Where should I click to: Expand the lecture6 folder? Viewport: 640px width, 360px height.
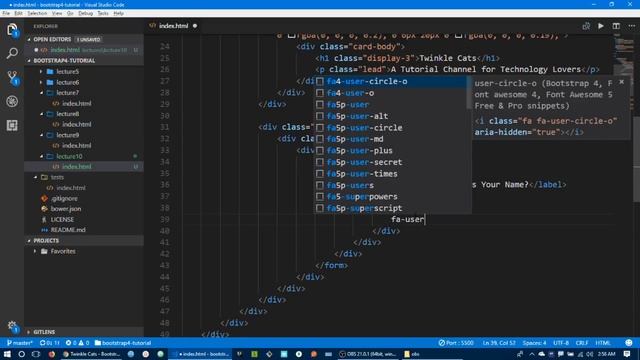pos(84,82)
